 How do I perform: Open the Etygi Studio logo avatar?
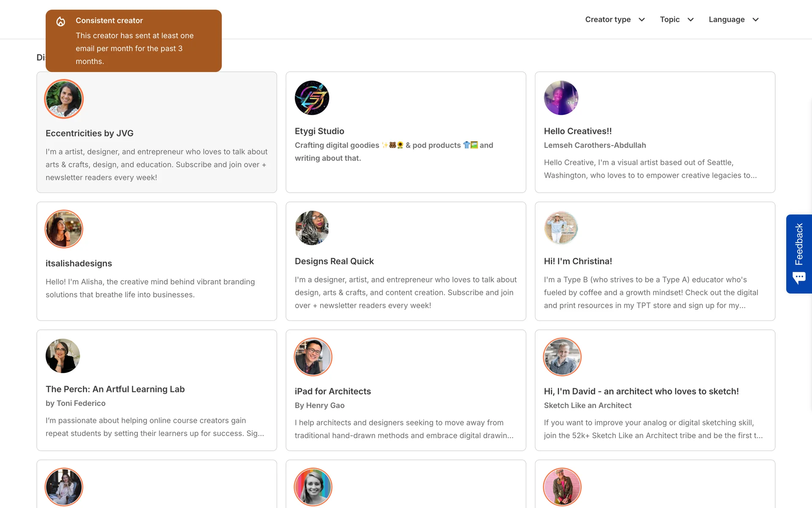[x=312, y=98]
